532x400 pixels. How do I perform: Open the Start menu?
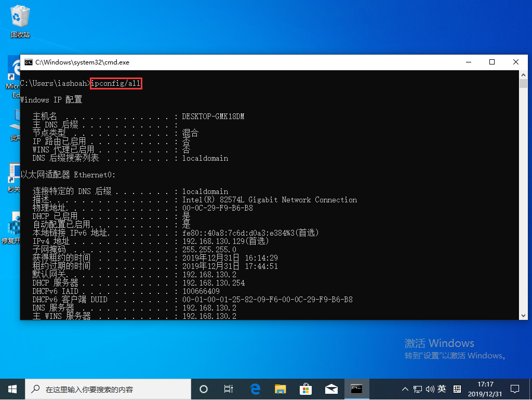click(12, 389)
